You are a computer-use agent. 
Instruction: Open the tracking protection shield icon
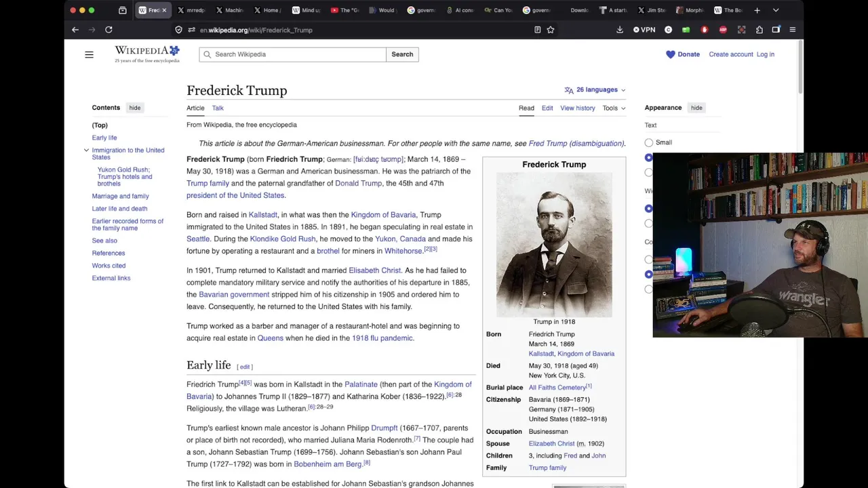178,30
